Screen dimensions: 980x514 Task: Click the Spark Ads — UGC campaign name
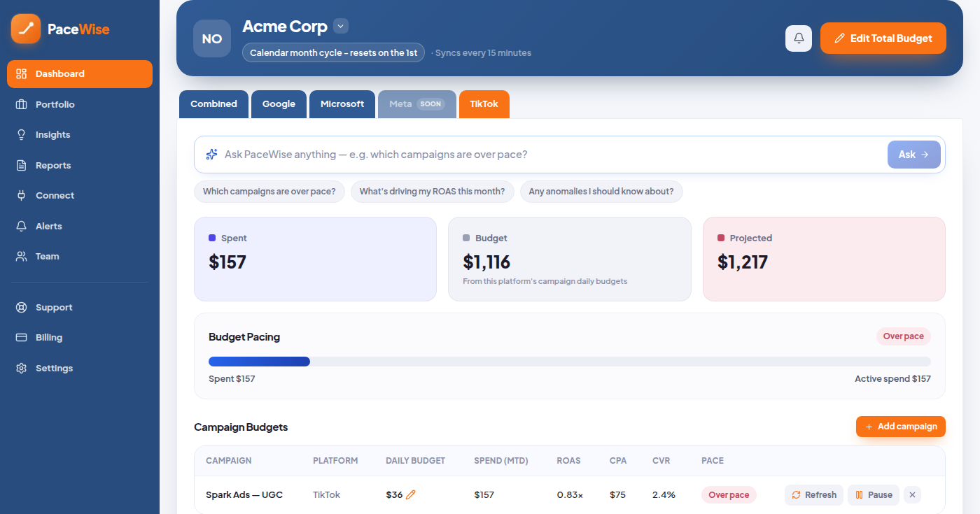click(244, 495)
